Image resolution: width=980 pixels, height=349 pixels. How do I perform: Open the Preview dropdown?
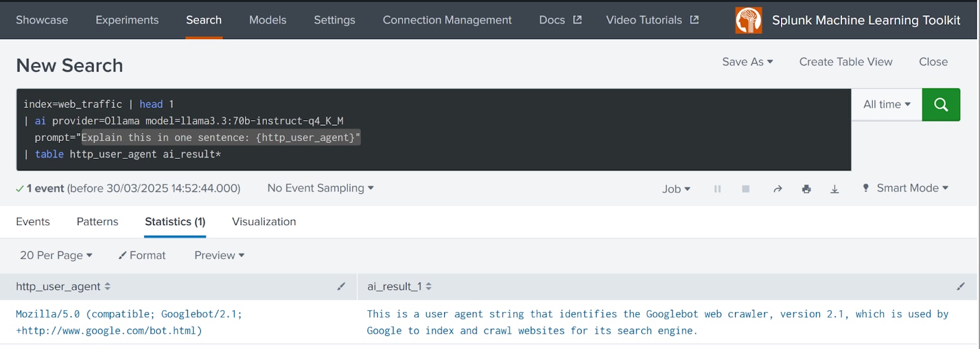tap(219, 255)
